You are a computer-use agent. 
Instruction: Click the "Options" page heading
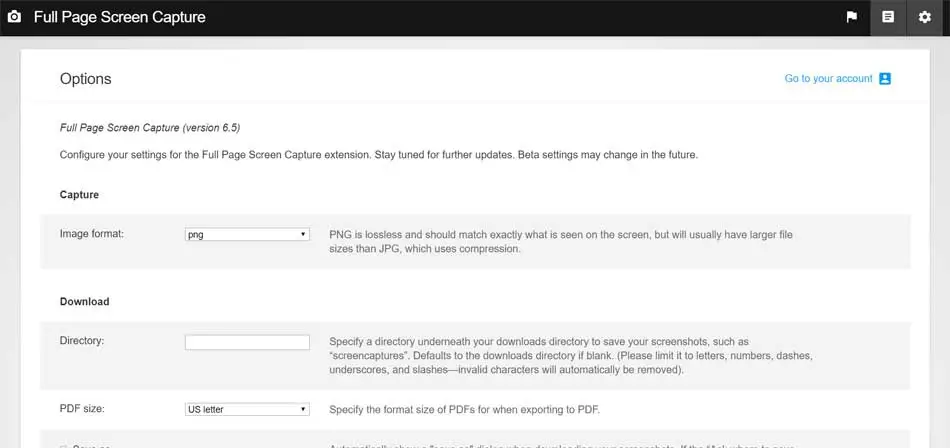(x=86, y=79)
